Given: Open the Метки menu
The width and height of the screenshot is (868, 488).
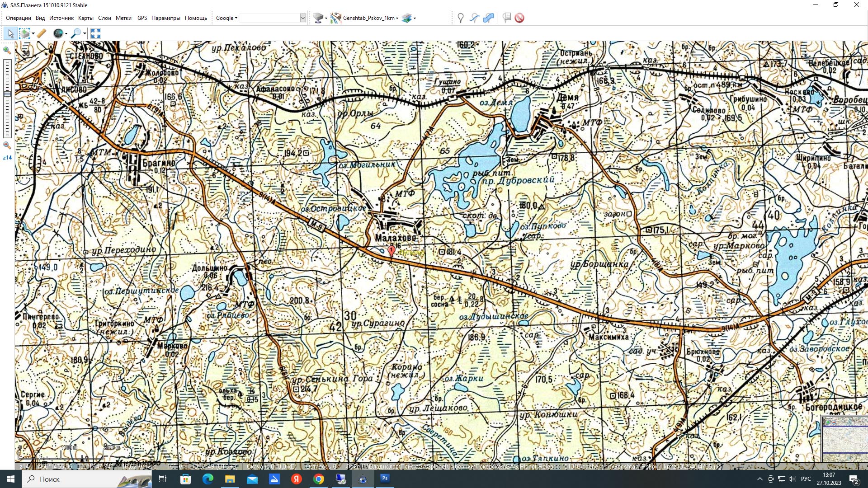Looking at the screenshot, I should point(123,18).
